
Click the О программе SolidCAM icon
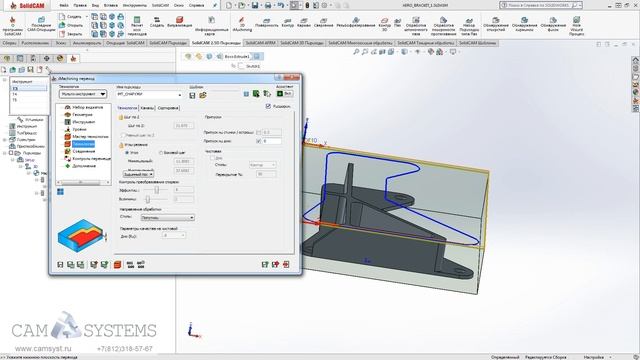pyautogui.click(x=12, y=26)
